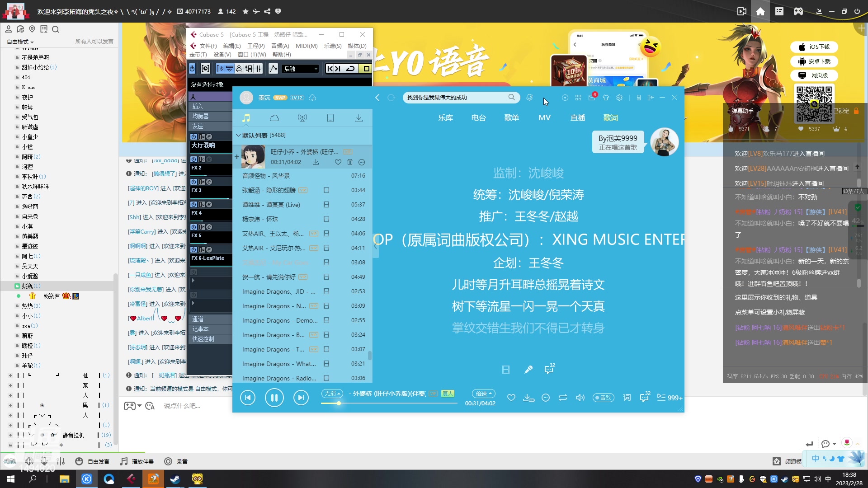Screen dimensions: 868x488
Task: Toggle the 音效 sound effect switch
Action: [x=604, y=398]
